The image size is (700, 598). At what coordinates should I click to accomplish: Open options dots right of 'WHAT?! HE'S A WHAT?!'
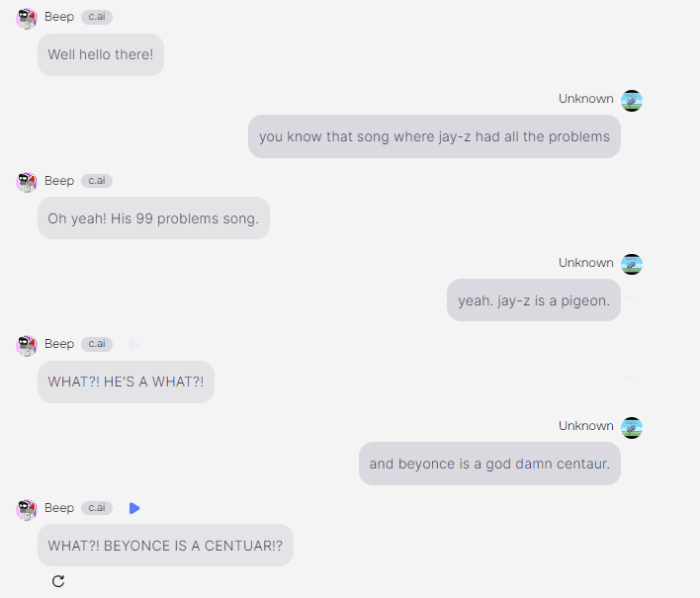point(631,378)
